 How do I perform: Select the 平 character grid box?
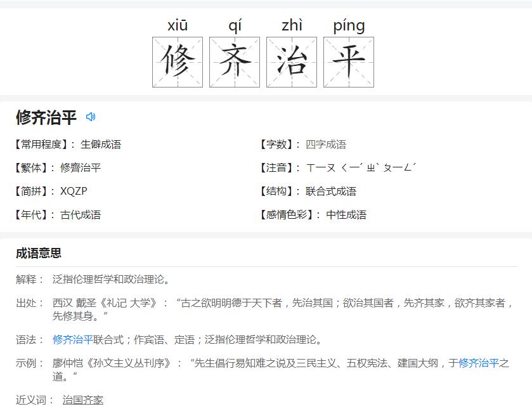(349, 62)
